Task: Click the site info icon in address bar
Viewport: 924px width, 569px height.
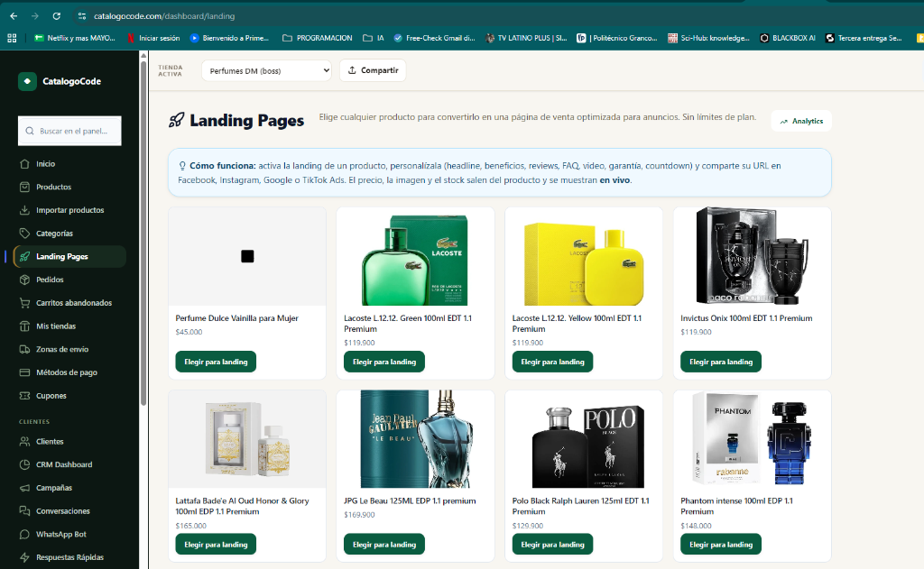Action: 82,16
